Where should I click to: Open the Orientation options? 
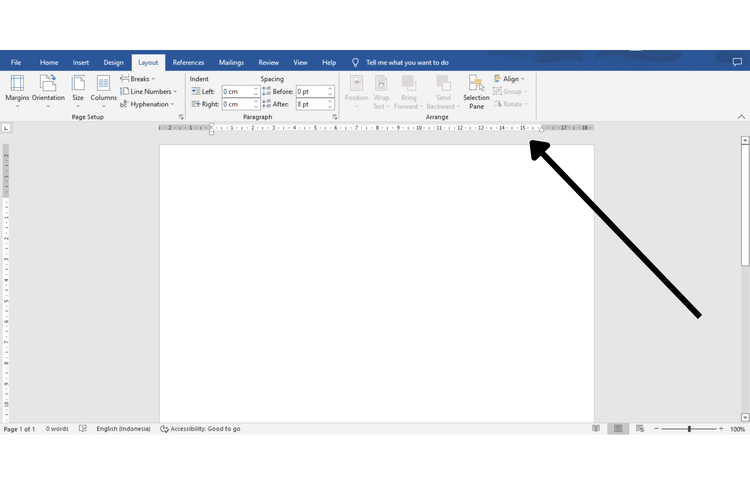tap(48, 91)
